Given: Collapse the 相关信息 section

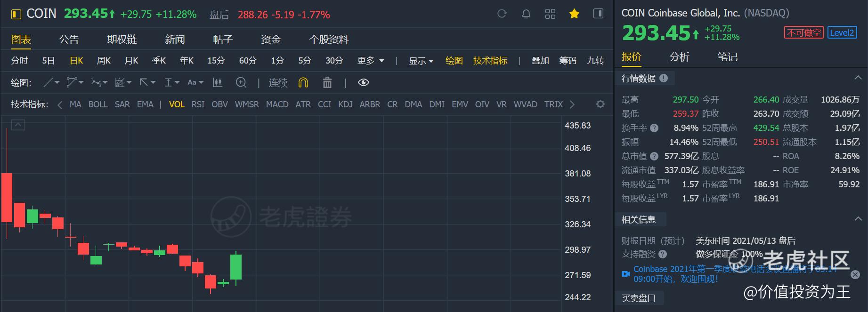Looking at the screenshot, I should 858,219.
